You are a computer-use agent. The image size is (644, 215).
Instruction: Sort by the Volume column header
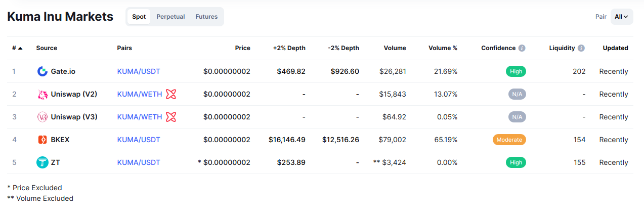[x=395, y=48]
